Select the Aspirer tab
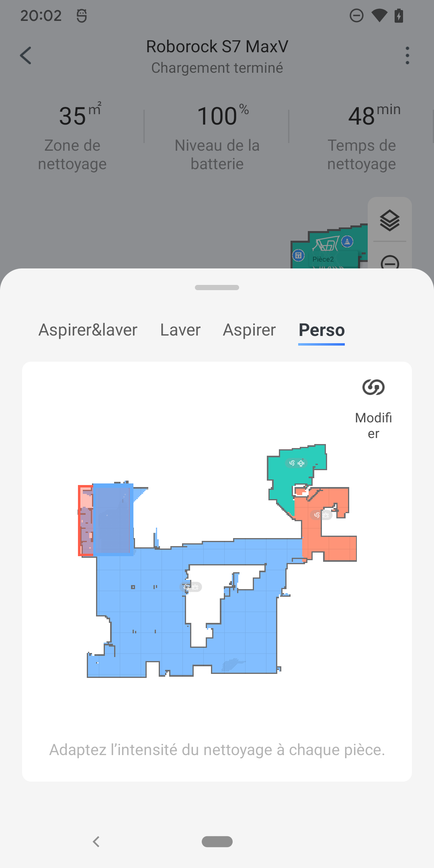 pyautogui.click(x=249, y=330)
